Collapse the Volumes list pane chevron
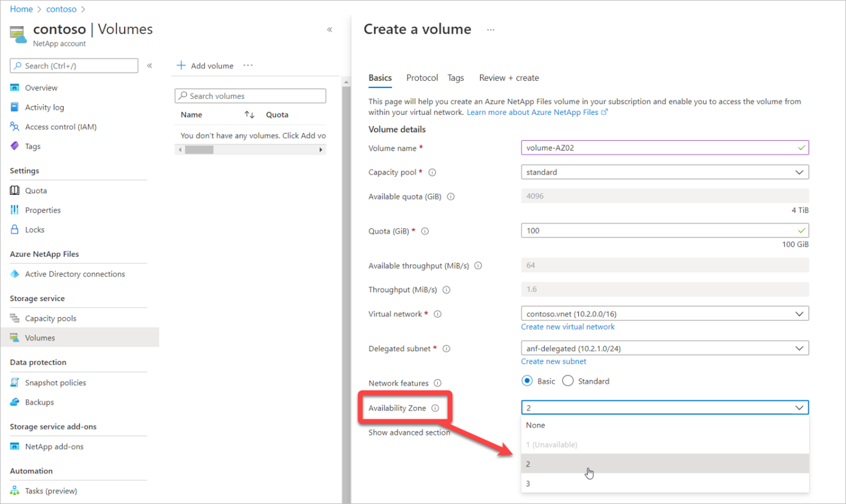Screen dimensions: 846x504 pyautogui.click(x=330, y=29)
